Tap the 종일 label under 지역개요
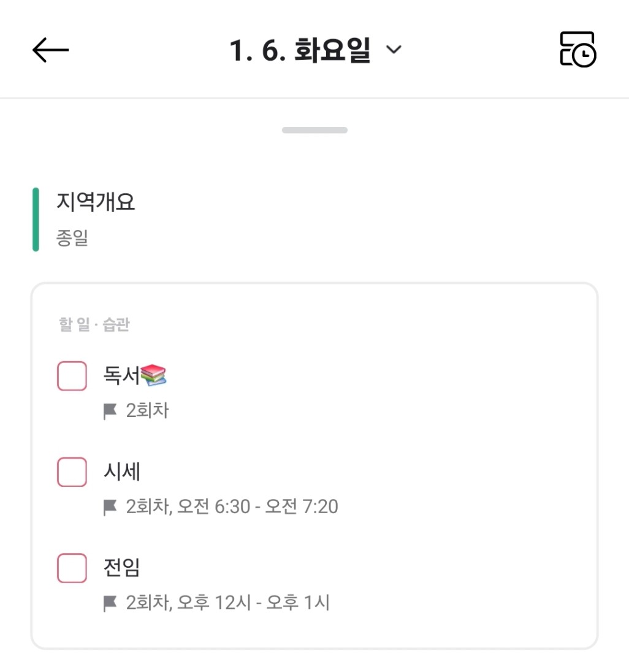629x672 pixels. pyautogui.click(x=72, y=238)
